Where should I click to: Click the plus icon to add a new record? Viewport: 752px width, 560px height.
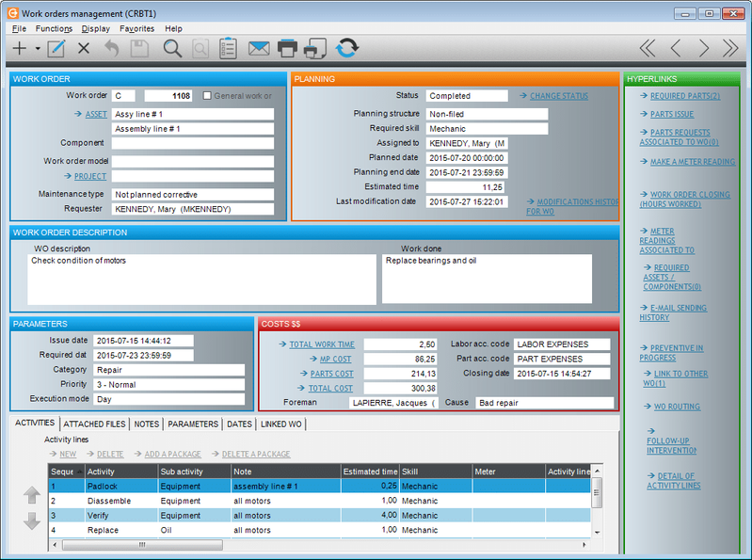[x=20, y=48]
